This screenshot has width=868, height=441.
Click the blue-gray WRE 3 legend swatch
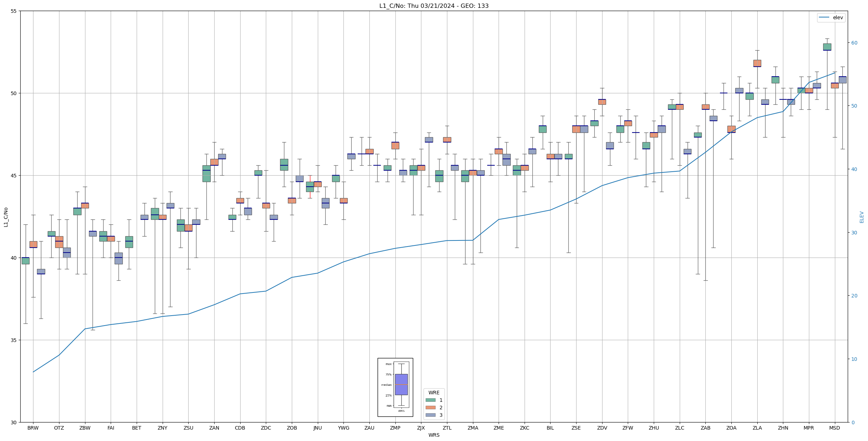[430, 415]
